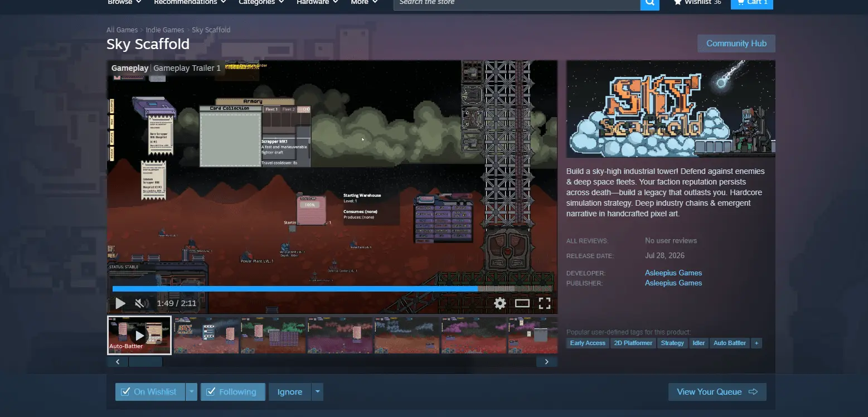Screen dimensions: 868x417
Task: Select the second screenshot thumbnail
Action: coord(206,336)
